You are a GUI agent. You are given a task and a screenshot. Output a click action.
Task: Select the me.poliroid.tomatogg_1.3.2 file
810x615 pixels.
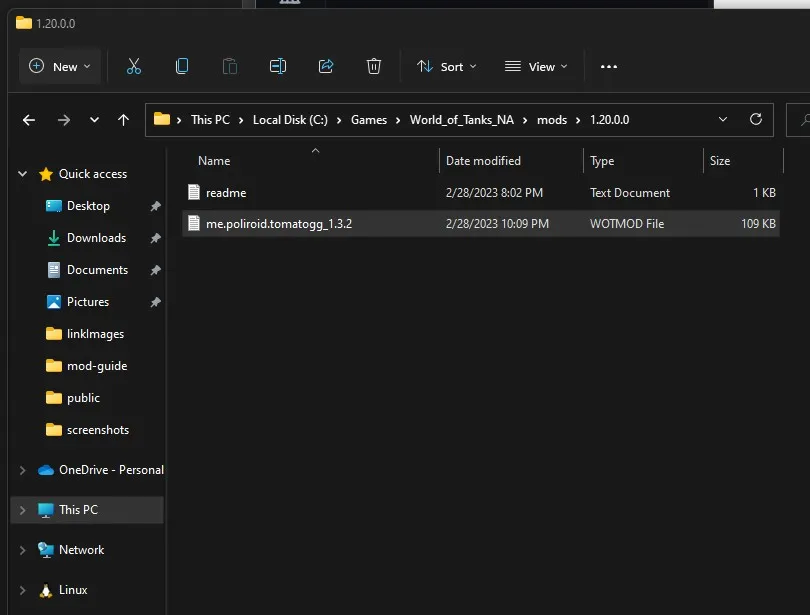pyautogui.click(x=279, y=224)
